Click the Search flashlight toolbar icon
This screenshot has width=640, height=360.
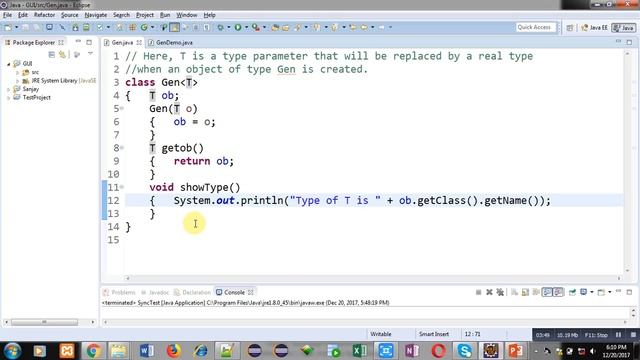pyautogui.click(x=298, y=27)
